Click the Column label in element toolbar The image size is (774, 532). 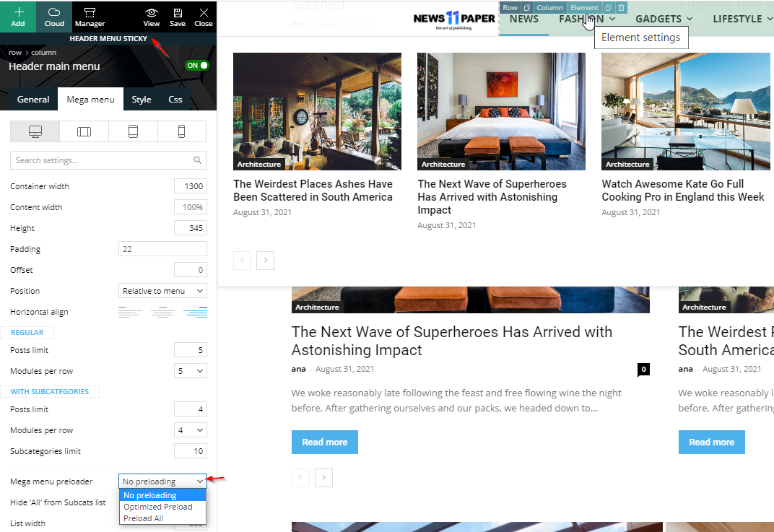click(549, 7)
